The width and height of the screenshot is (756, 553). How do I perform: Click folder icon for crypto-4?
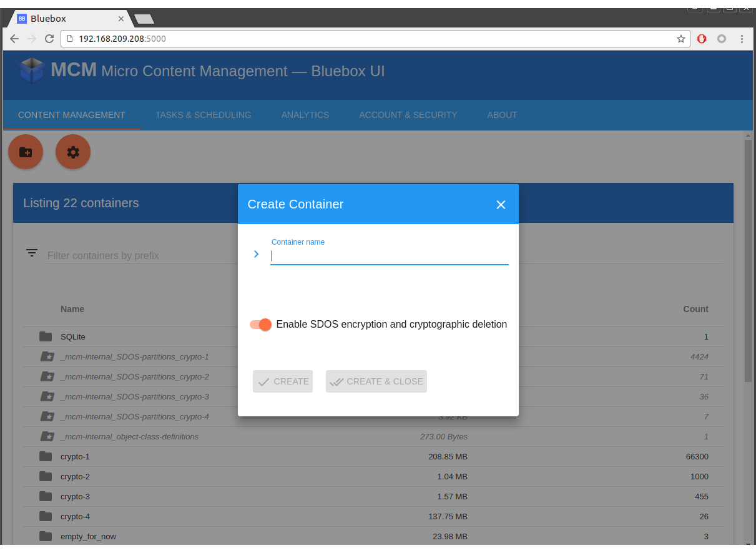pos(46,516)
